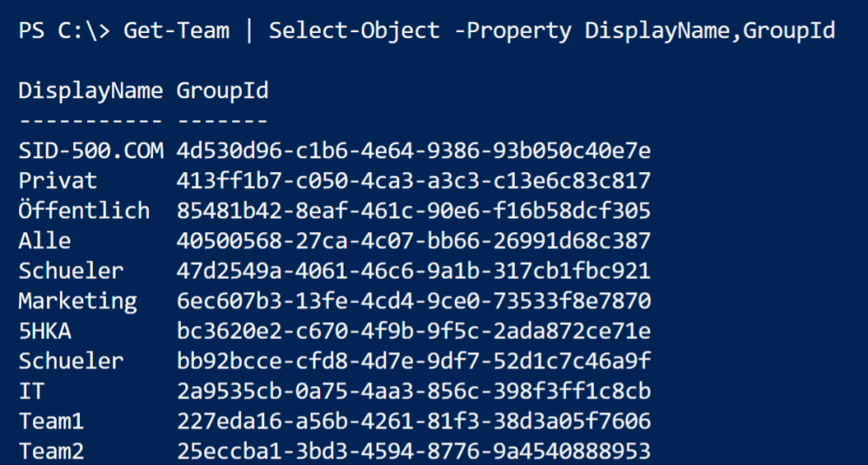Click the Marketing team name
This screenshot has height=465, width=868.
coord(77,301)
